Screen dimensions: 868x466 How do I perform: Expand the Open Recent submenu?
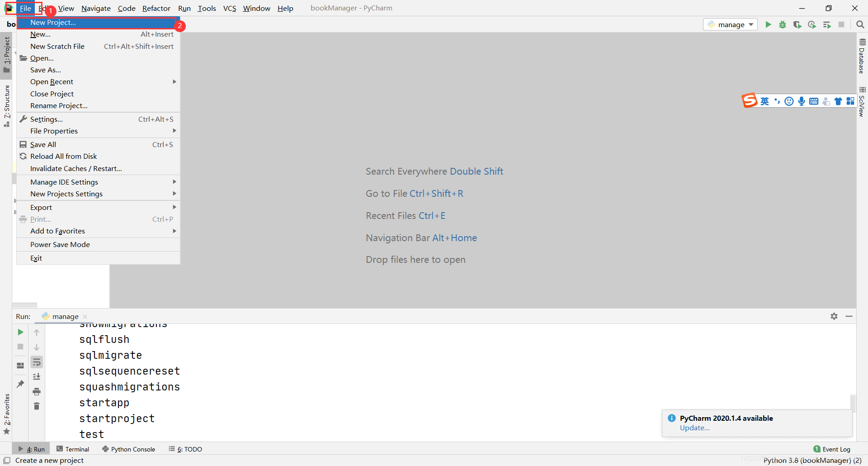coord(99,82)
